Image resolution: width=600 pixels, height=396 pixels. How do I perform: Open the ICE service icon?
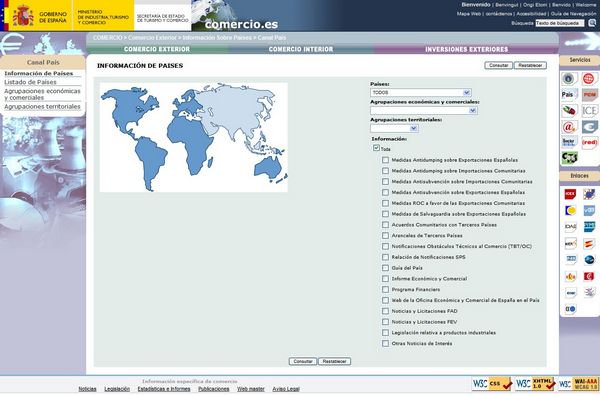(x=590, y=111)
